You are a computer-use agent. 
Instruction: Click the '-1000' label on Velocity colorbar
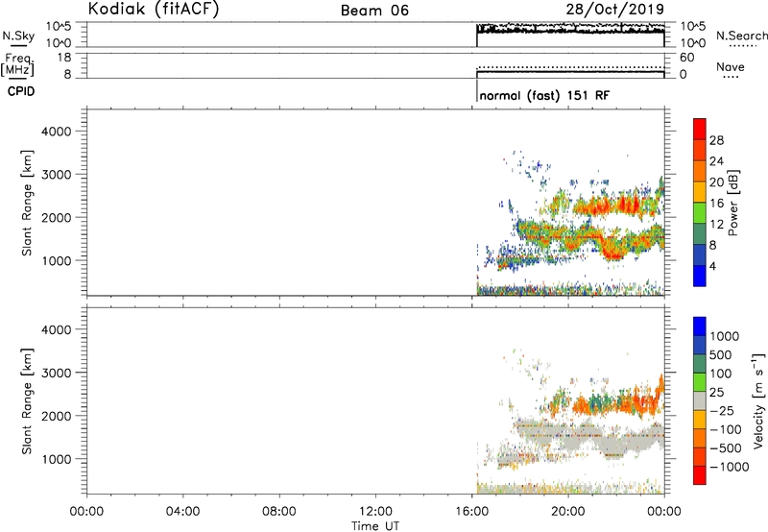[x=729, y=467]
